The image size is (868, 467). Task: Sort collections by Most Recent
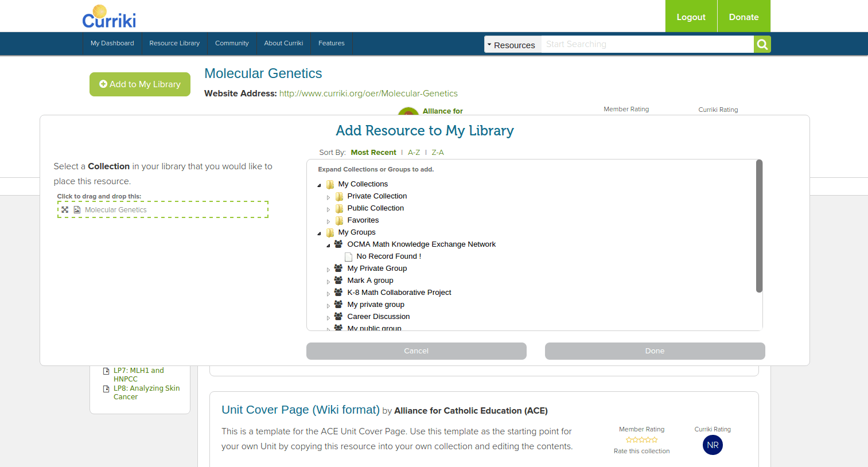click(373, 153)
